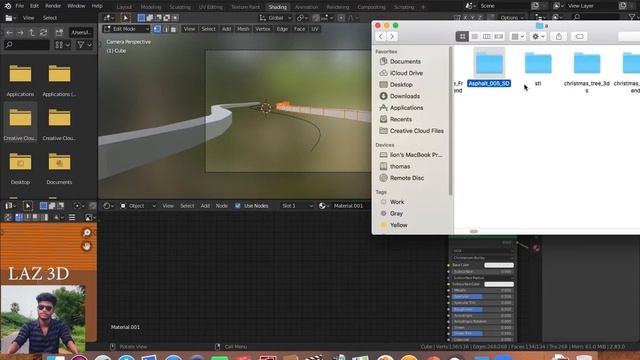Switch Finder to list view
640x360 pixels.
[x=474, y=36]
